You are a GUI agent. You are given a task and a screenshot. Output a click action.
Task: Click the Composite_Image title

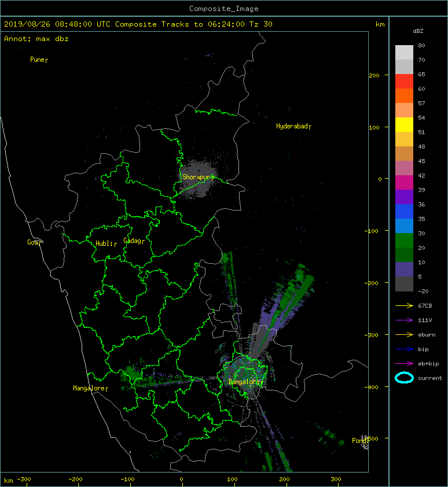point(224,9)
